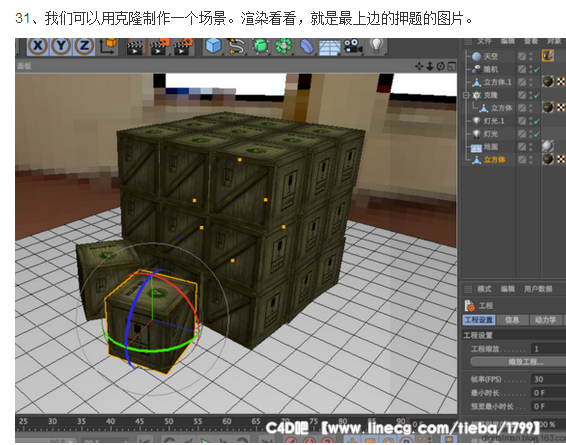This screenshot has width=566, height=445.
Task: Add a light bulb object
Action: coord(376,46)
